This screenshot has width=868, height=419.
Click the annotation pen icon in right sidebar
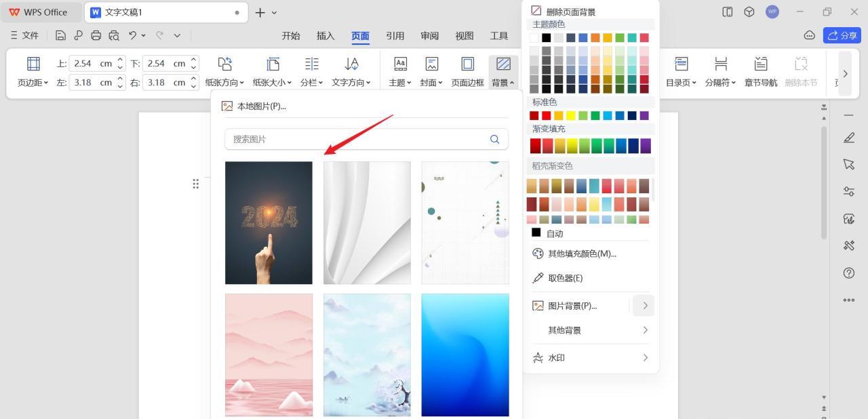(848, 138)
